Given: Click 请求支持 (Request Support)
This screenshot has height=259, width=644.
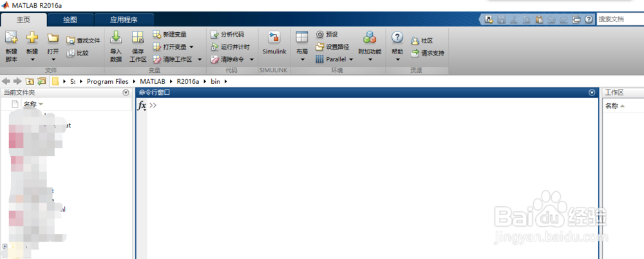Looking at the screenshot, I should pyautogui.click(x=428, y=53).
